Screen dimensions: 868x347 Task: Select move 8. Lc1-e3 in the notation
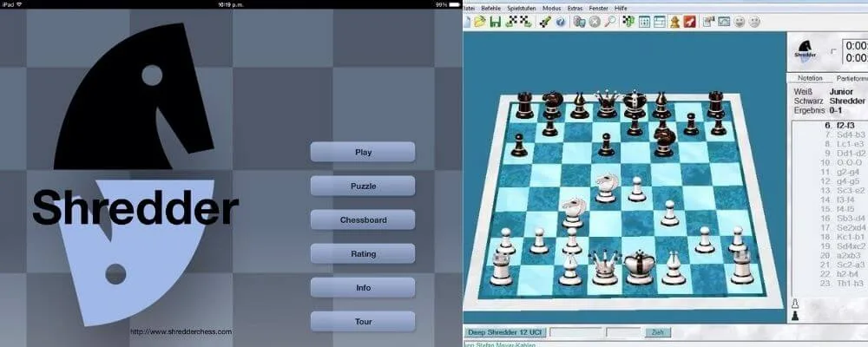(843, 144)
